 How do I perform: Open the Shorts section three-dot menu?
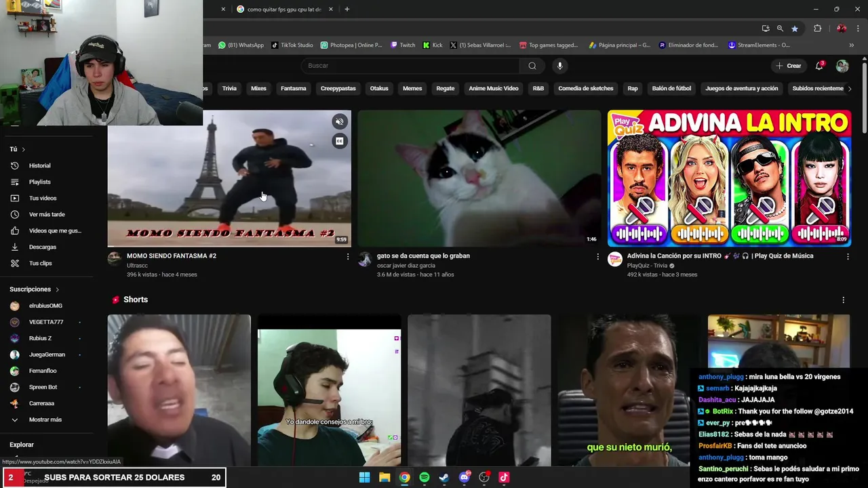[x=843, y=300]
